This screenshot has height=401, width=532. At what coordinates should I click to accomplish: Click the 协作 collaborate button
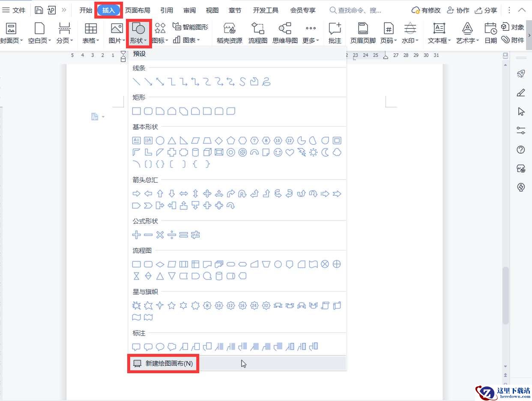(458, 10)
